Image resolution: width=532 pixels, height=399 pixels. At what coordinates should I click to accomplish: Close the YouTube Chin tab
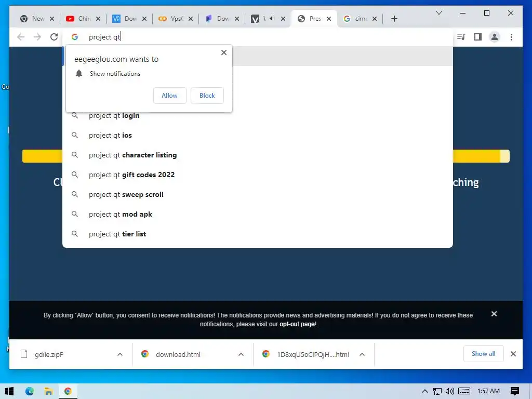click(x=98, y=19)
